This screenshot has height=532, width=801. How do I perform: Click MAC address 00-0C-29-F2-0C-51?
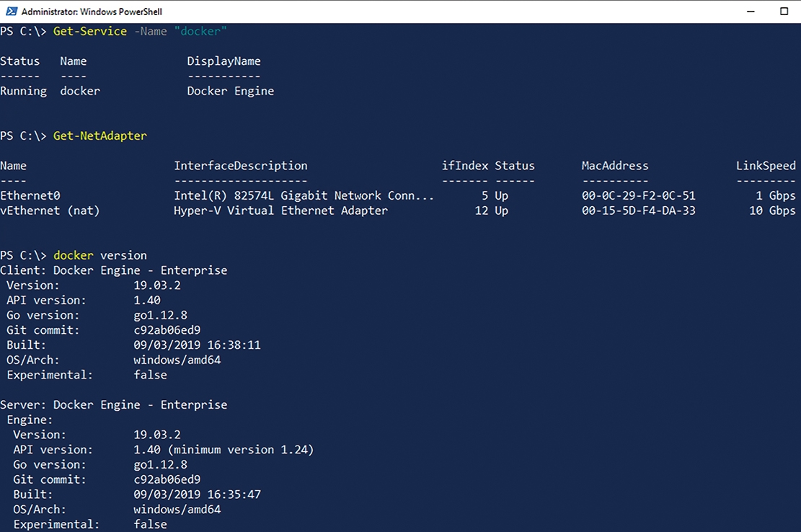pyautogui.click(x=639, y=195)
